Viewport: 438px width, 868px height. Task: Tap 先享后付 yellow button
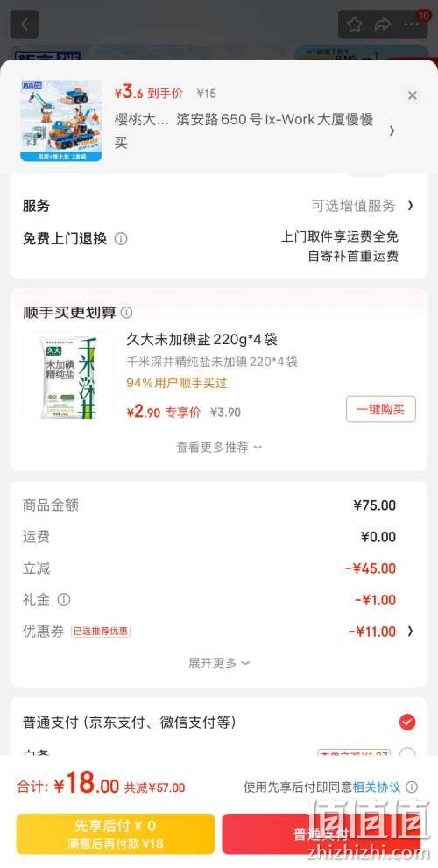coord(115,834)
